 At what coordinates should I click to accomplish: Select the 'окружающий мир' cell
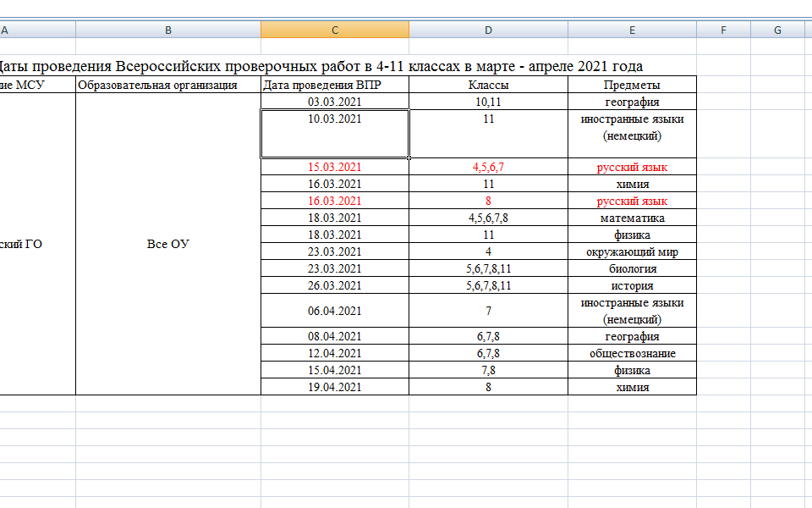632,251
